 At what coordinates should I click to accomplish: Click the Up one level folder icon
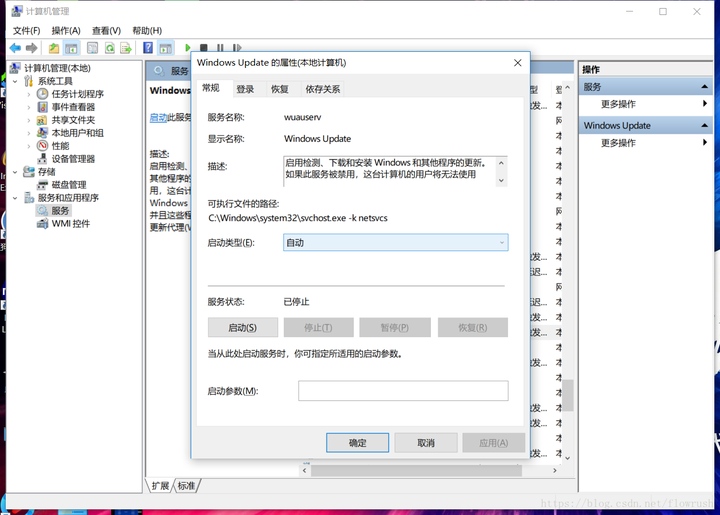[x=54, y=48]
